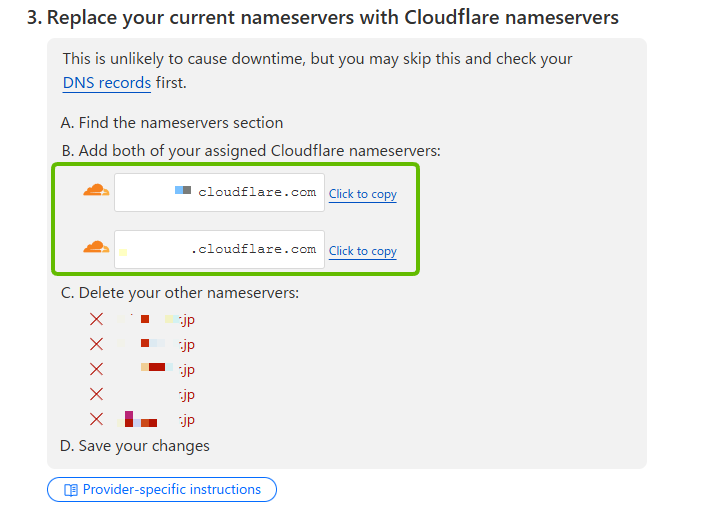This screenshot has width=704, height=522.
Task: Click the red X beside fifth .jp nameserver
Action: coord(96,419)
